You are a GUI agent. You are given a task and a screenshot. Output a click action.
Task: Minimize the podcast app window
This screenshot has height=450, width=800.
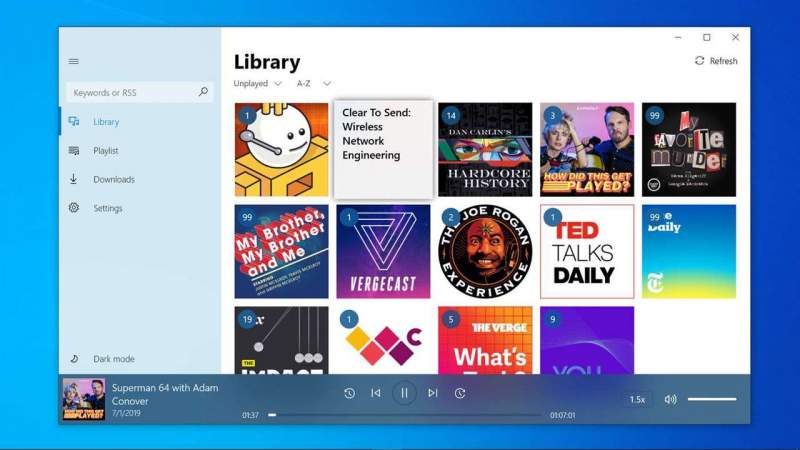pyautogui.click(x=678, y=37)
